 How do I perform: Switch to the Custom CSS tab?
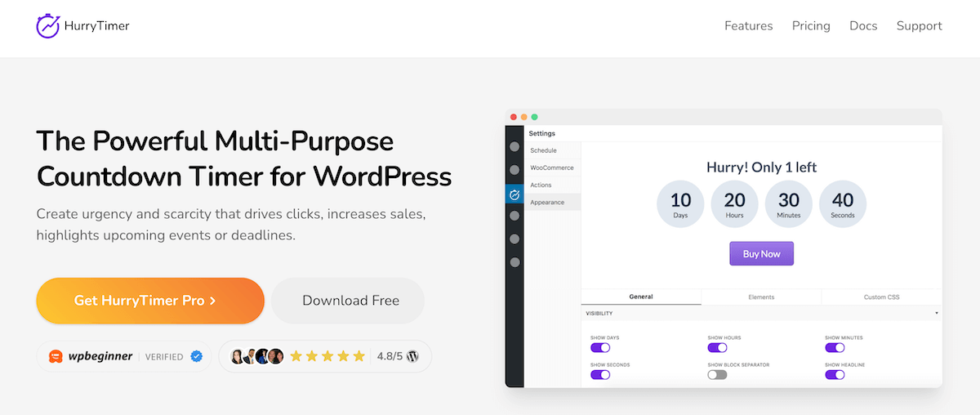point(882,297)
